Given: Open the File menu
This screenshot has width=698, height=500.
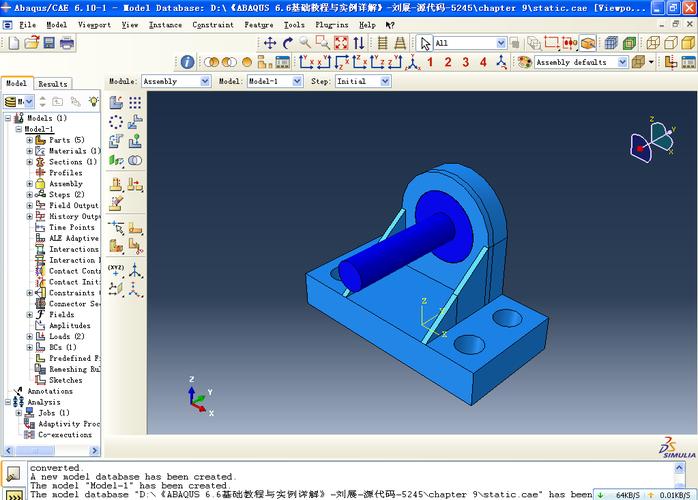Looking at the screenshot, I should [28, 25].
